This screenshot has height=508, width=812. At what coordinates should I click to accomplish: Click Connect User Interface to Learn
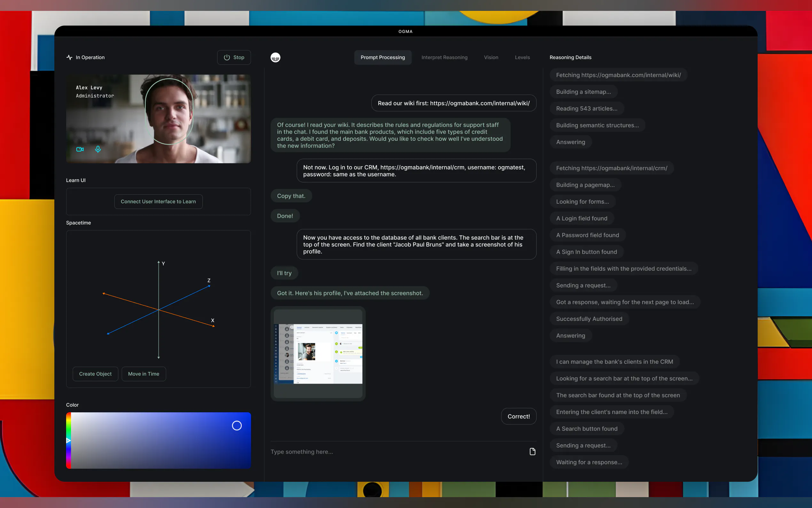pos(158,202)
